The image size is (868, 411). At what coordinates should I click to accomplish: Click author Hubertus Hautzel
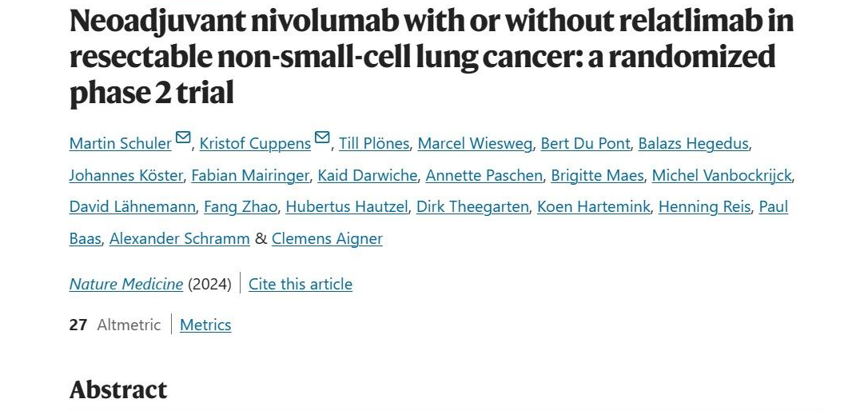pos(347,206)
